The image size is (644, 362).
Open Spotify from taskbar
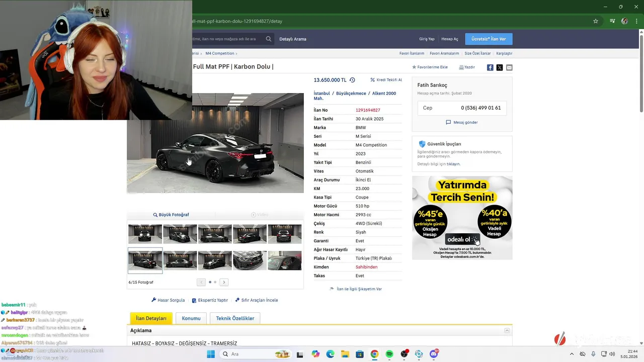click(x=389, y=354)
